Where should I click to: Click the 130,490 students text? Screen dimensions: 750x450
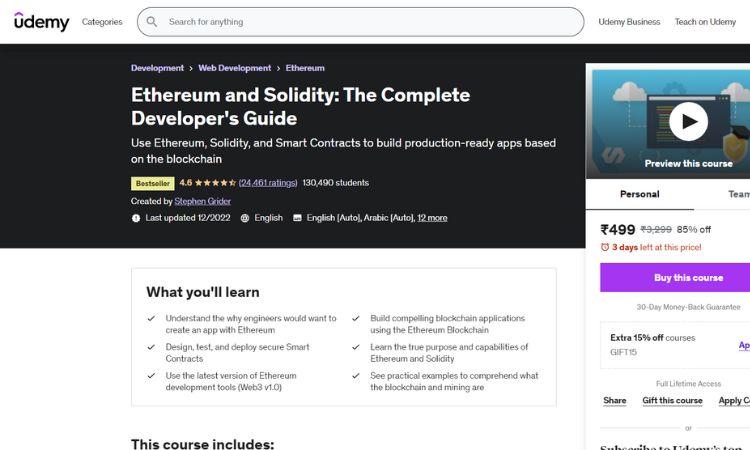point(335,183)
